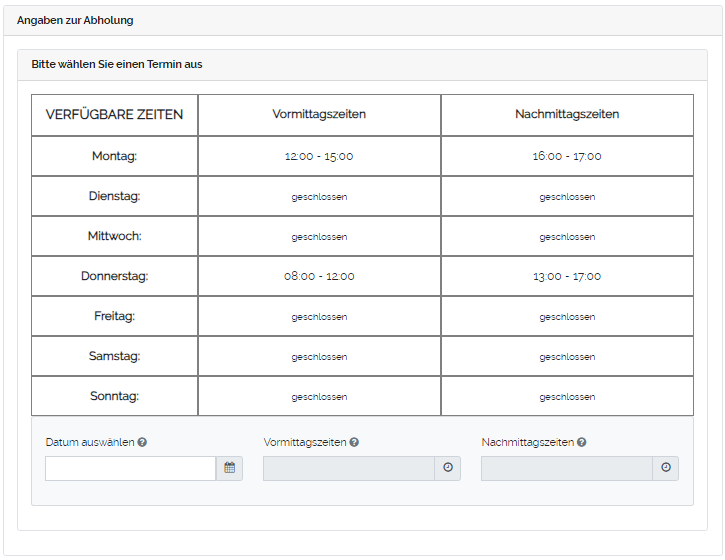
Task: Click the clock icon for Vormittagszeiten field
Action: (447, 468)
